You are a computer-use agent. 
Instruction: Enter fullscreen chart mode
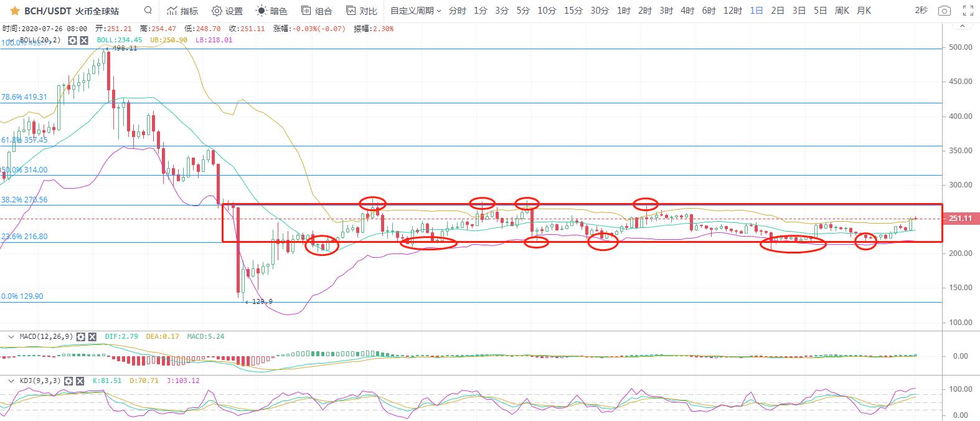[968, 11]
